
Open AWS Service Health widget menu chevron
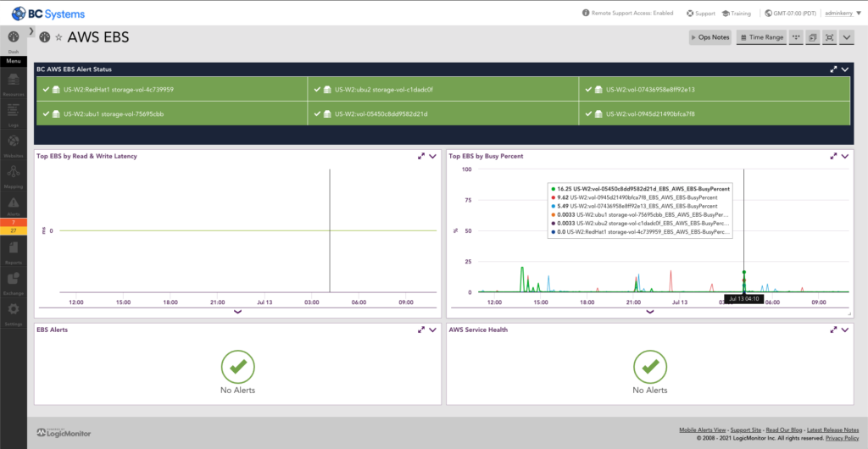pyautogui.click(x=845, y=330)
